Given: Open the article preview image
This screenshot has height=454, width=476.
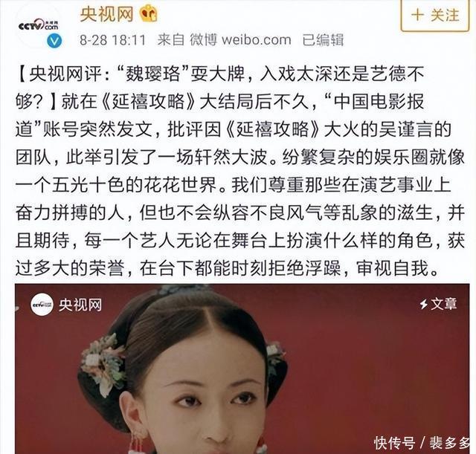Looking at the screenshot, I should (x=242, y=369).
